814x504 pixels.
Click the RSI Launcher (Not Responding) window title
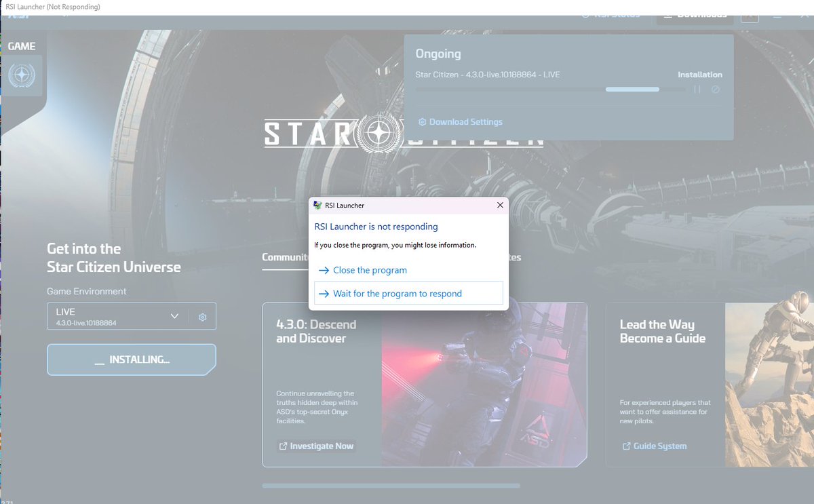click(x=53, y=7)
